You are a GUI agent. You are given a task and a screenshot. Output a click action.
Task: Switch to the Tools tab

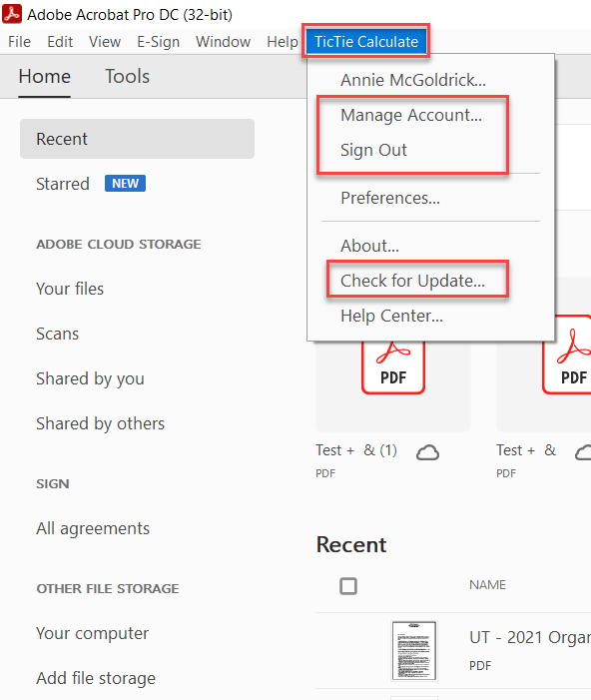[127, 76]
